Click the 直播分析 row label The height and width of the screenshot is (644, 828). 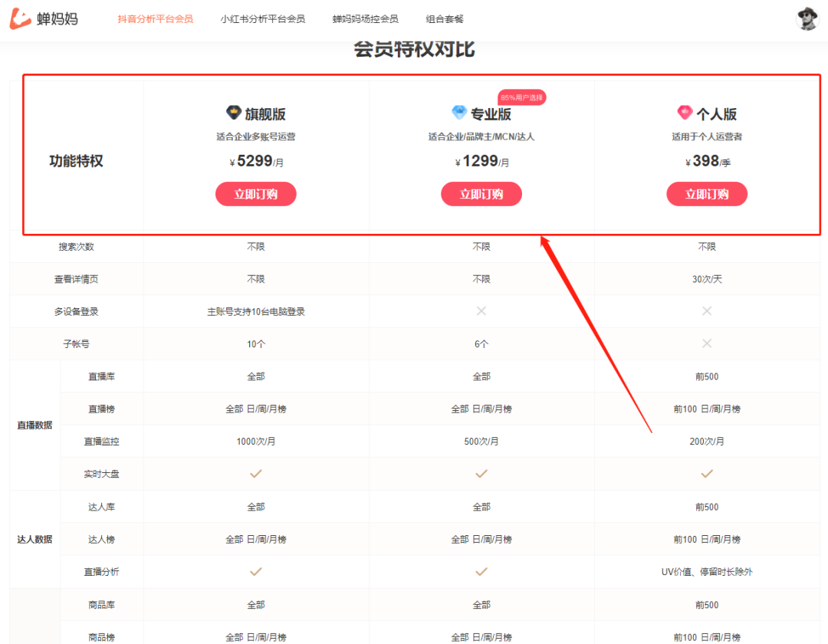click(101, 572)
